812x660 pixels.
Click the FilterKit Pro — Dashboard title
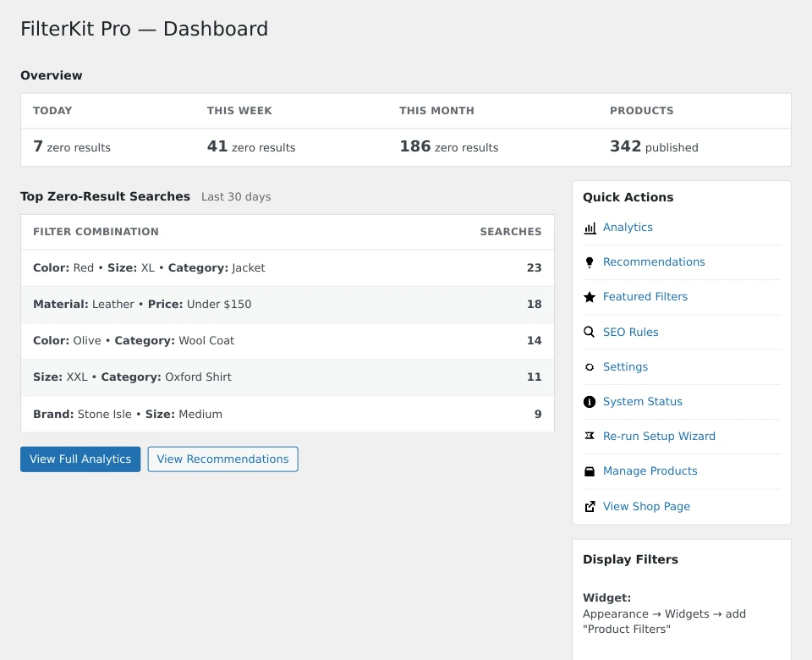pos(145,29)
